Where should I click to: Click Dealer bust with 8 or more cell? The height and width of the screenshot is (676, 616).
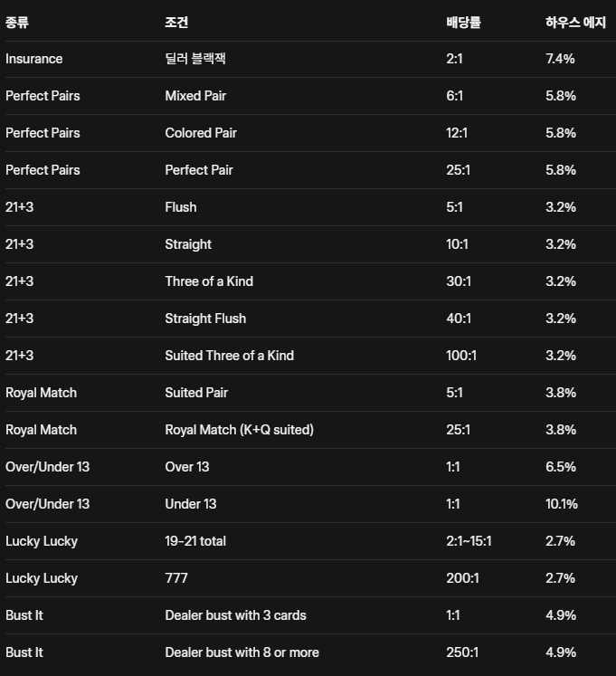coord(242,652)
